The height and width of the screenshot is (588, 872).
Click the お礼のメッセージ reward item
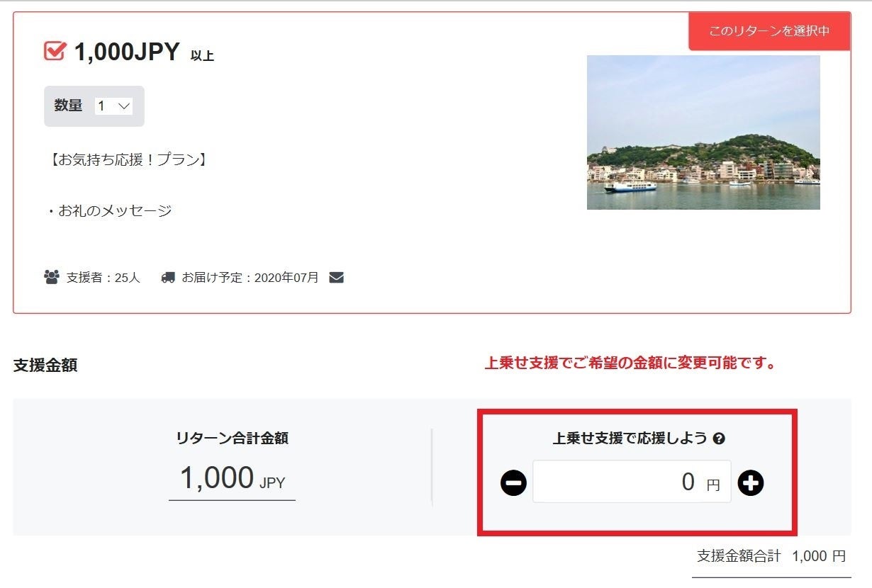(x=110, y=210)
